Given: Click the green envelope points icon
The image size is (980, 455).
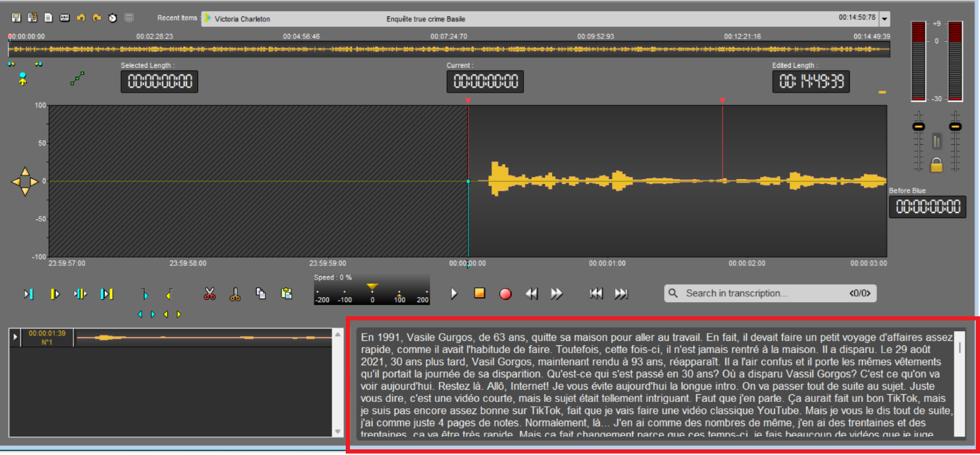Looking at the screenshot, I should (x=77, y=80).
